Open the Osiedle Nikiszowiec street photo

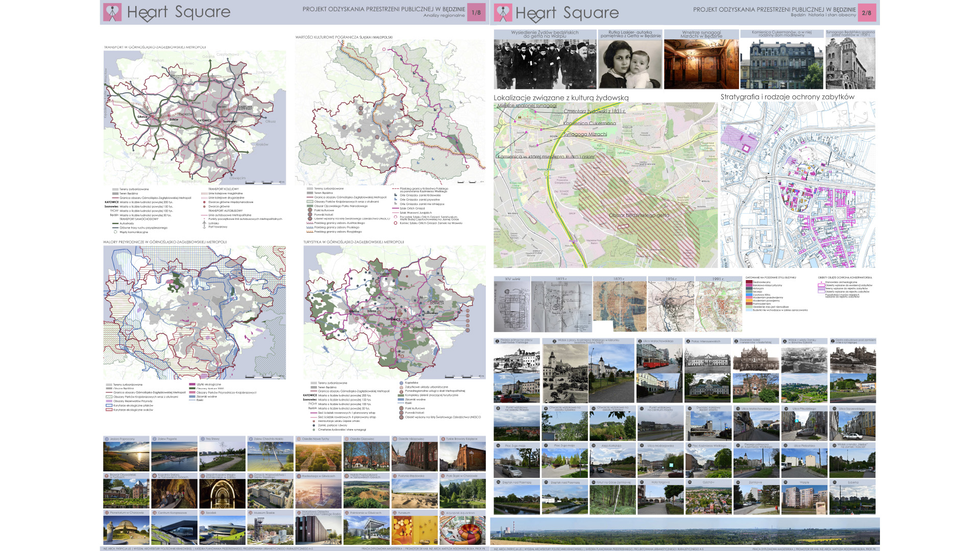pos(414,457)
